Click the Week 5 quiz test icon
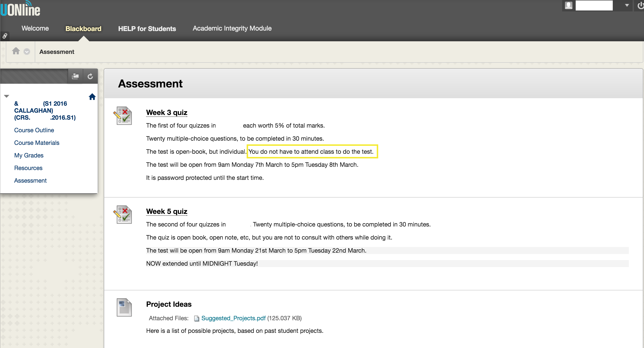This screenshot has height=348, width=644. coord(123,215)
